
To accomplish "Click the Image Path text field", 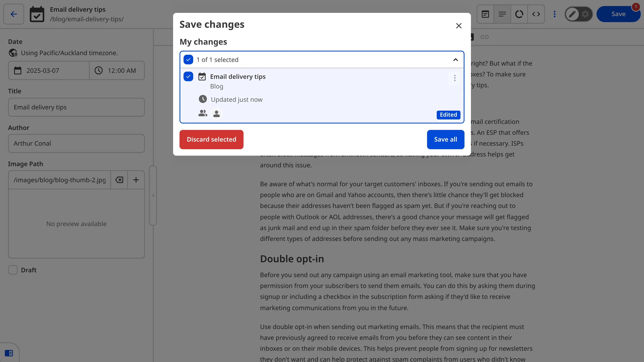I will 60,180.
